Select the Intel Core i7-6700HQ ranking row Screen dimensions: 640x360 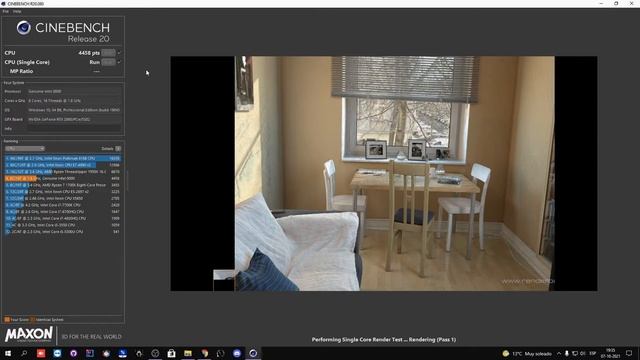(62, 212)
